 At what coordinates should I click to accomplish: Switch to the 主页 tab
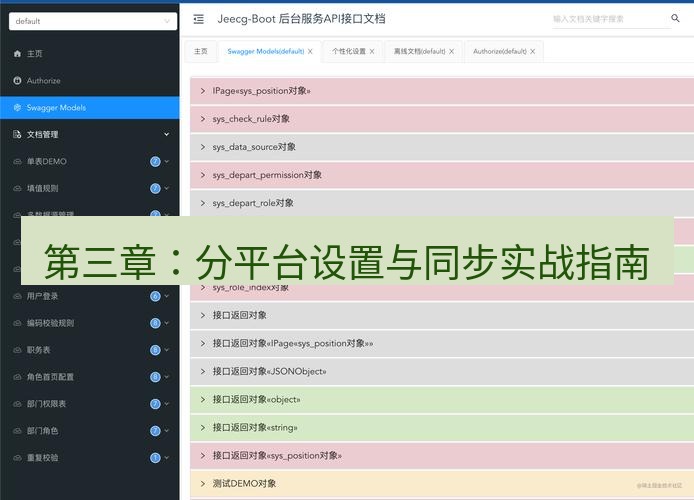(x=200, y=51)
